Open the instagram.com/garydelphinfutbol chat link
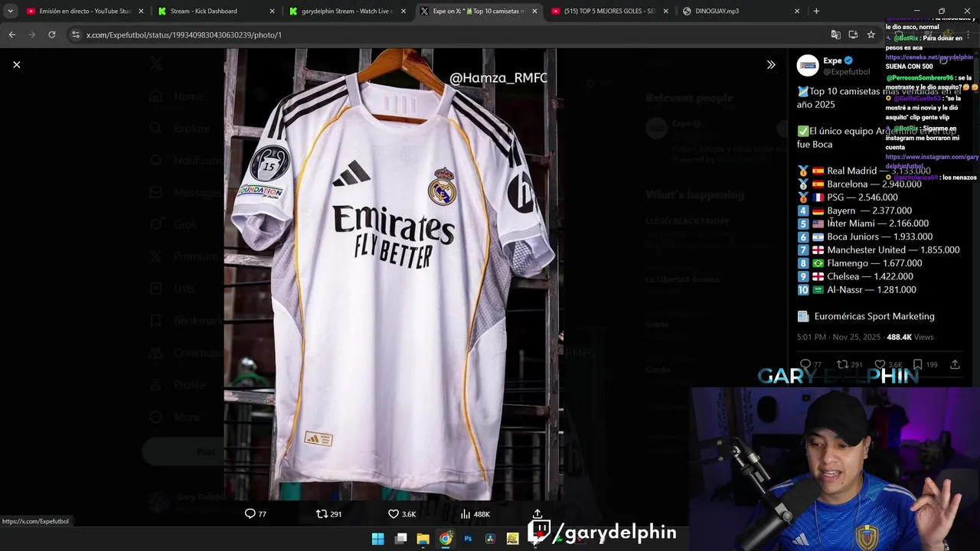Screen dimensions: 980x551 [x=932, y=161]
